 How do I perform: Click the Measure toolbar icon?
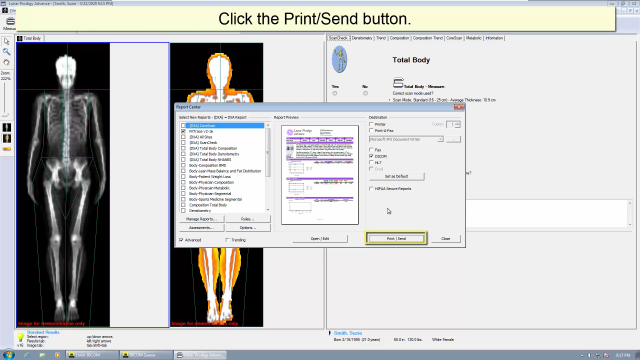click(10, 23)
